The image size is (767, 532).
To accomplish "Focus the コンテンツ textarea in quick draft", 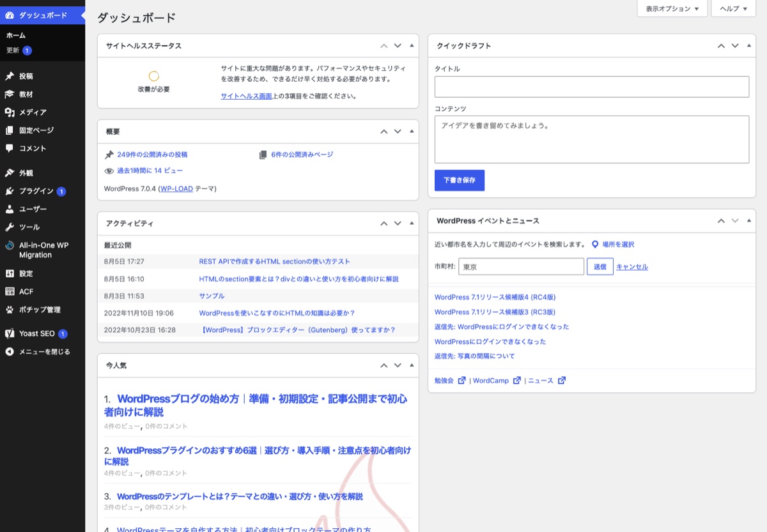I will pyautogui.click(x=591, y=139).
